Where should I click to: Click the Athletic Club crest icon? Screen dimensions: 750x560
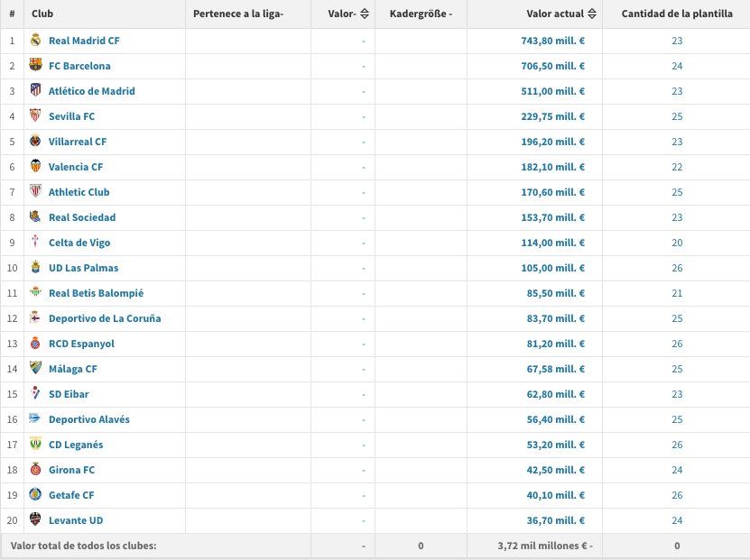point(35,190)
